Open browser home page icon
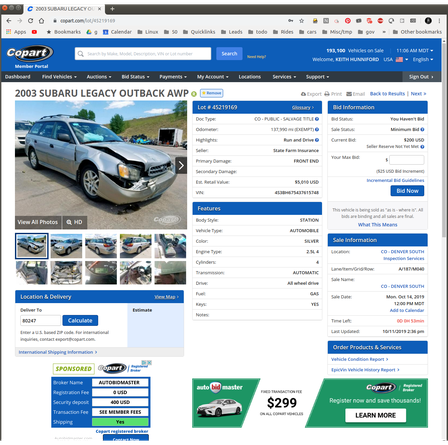Viewport: 448px width, 445px height. pyautogui.click(x=41, y=21)
